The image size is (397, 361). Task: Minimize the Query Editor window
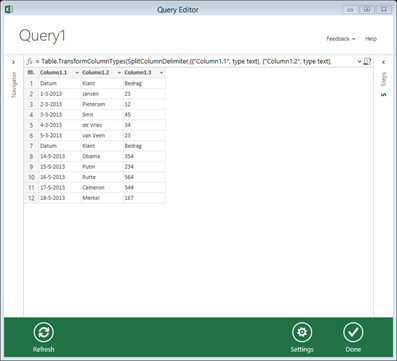pyautogui.click(x=350, y=10)
